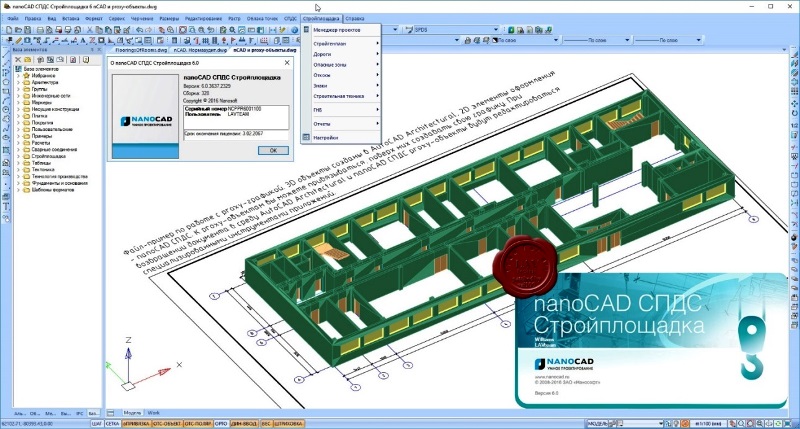Toggle ОТС-ПОЛЯР polar tracking
The width and height of the screenshot is (800, 429).
(198, 423)
